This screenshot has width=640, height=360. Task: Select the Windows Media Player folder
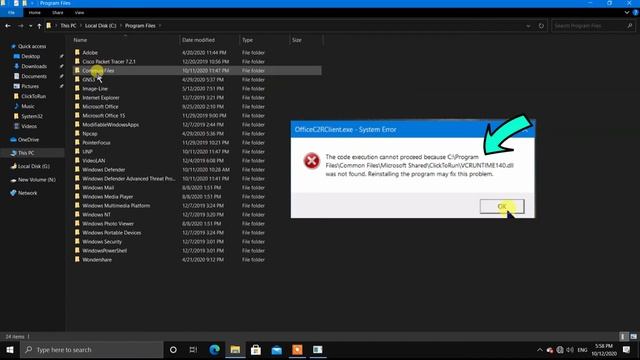(108, 197)
